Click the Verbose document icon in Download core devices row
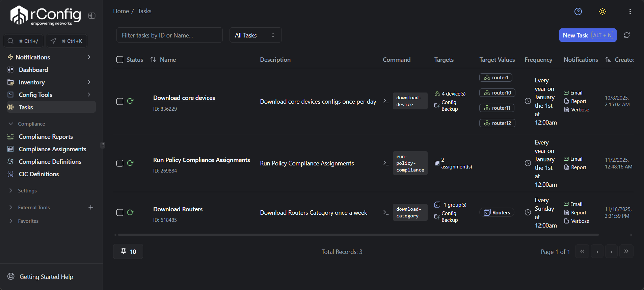This screenshot has height=290, width=644. pyautogui.click(x=566, y=109)
